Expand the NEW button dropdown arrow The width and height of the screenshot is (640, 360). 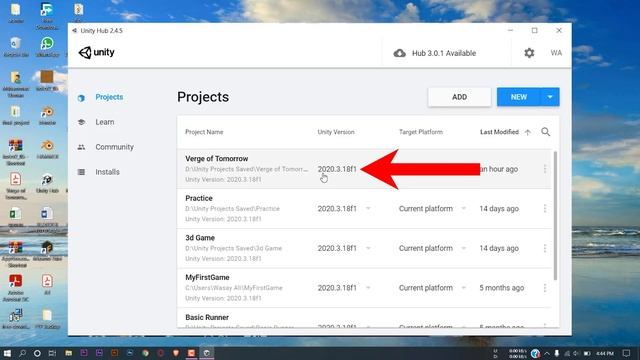[x=550, y=97]
